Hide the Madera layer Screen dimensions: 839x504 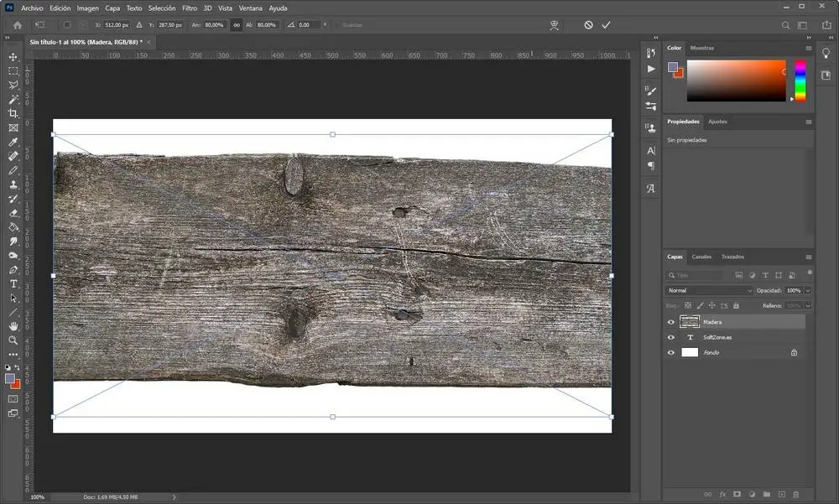click(670, 322)
